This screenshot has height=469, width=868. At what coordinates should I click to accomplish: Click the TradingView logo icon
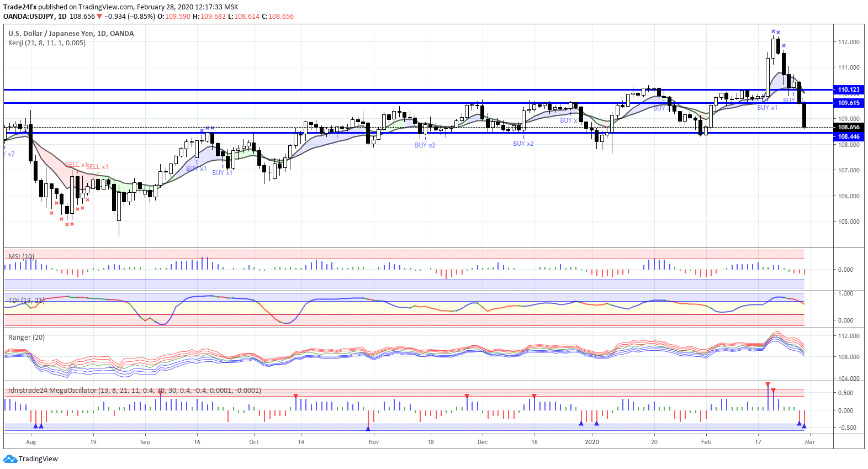[10, 459]
